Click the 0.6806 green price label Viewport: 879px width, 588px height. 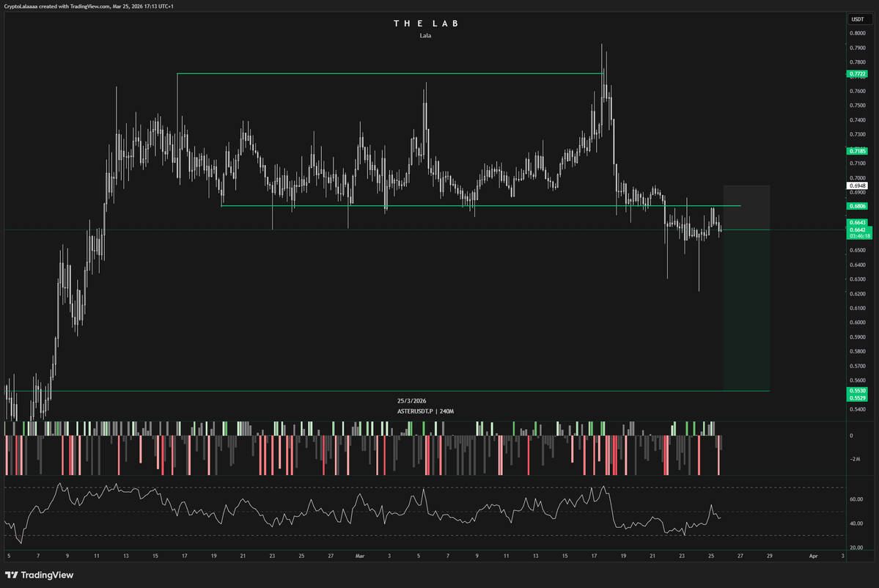click(x=856, y=206)
